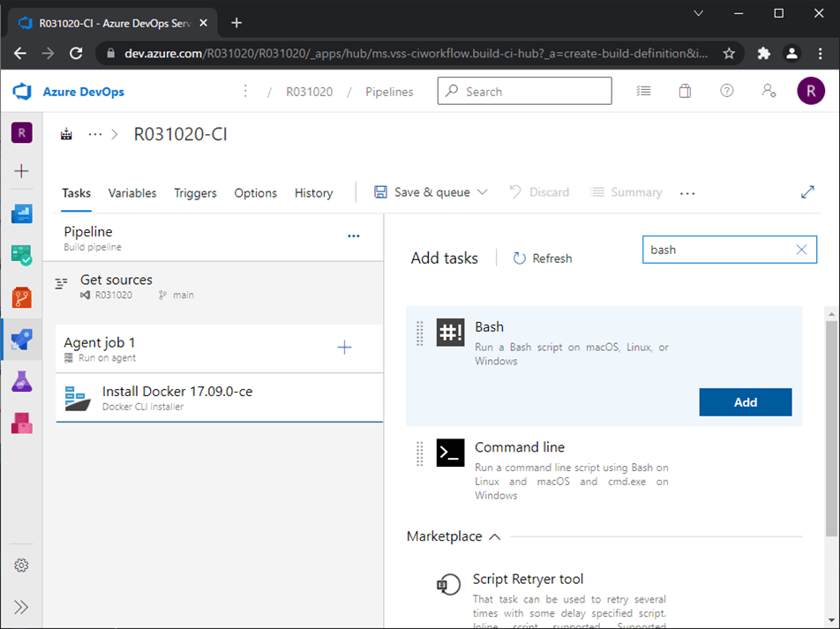Screen dimensions: 840x629
Task: Switch to the History tab
Action: 313,193
